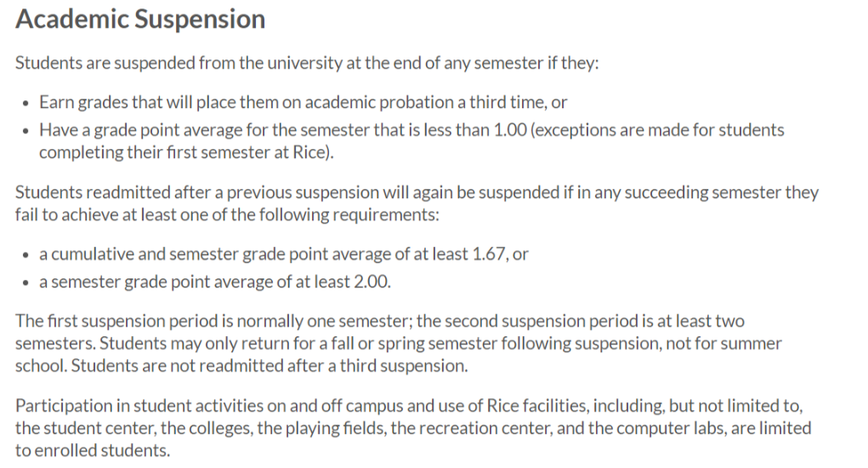Click the words "summer school" in the paragraph

click(758, 344)
